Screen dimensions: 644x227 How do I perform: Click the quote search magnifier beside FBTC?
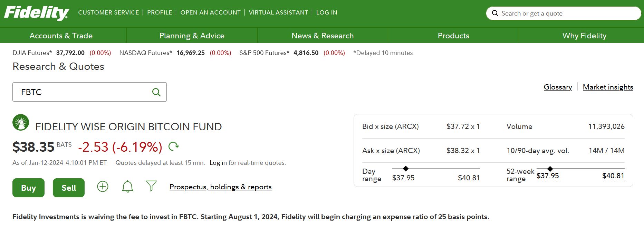pos(156,92)
